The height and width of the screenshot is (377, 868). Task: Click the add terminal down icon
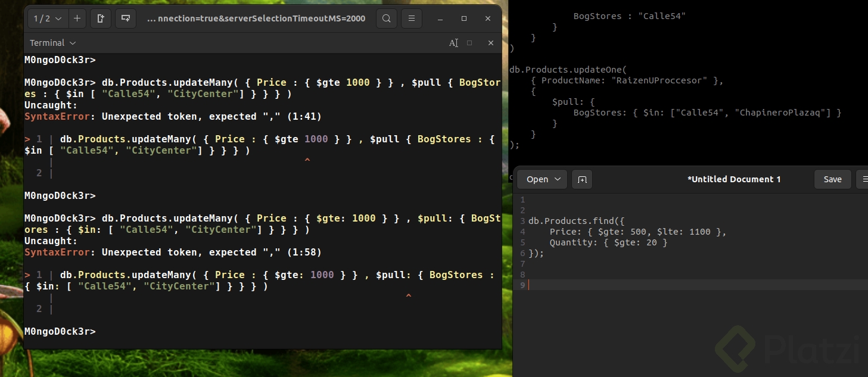tap(125, 19)
